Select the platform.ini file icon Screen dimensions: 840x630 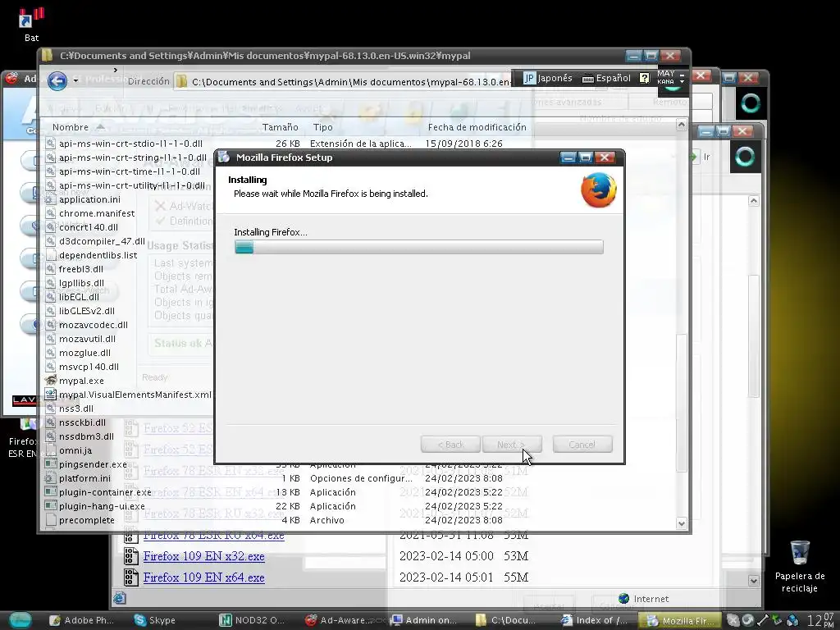(50, 478)
